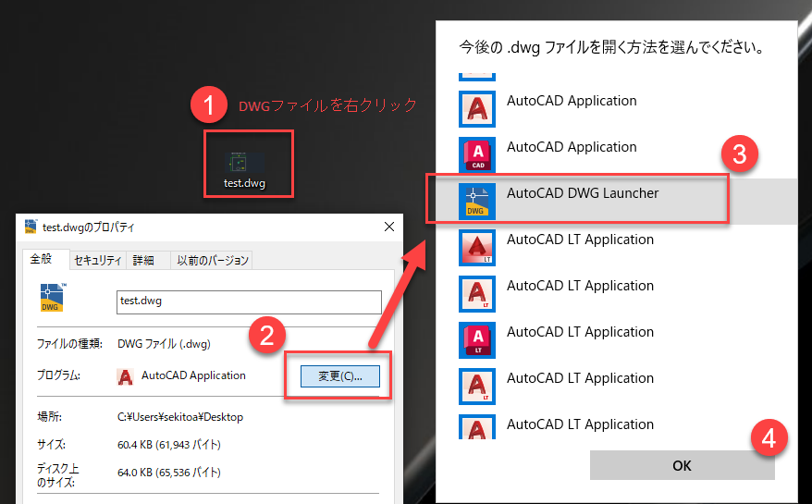Pick AutoCAD Application with the CAD-labeled icon
Viewport: 812px width, 504px height.
coord(616,154)
